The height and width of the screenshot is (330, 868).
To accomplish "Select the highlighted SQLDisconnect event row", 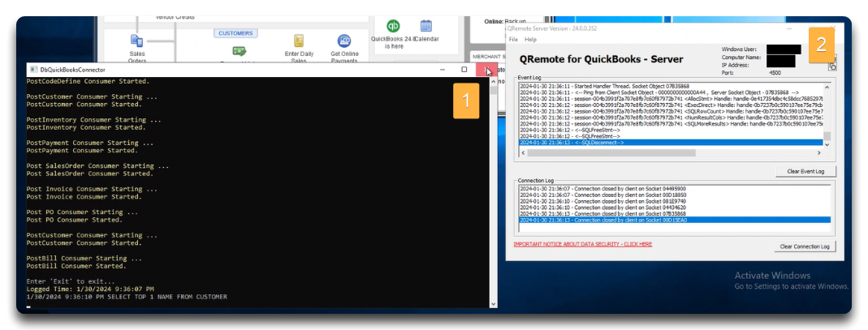I will pyautogui.click(x=671, y=143).
